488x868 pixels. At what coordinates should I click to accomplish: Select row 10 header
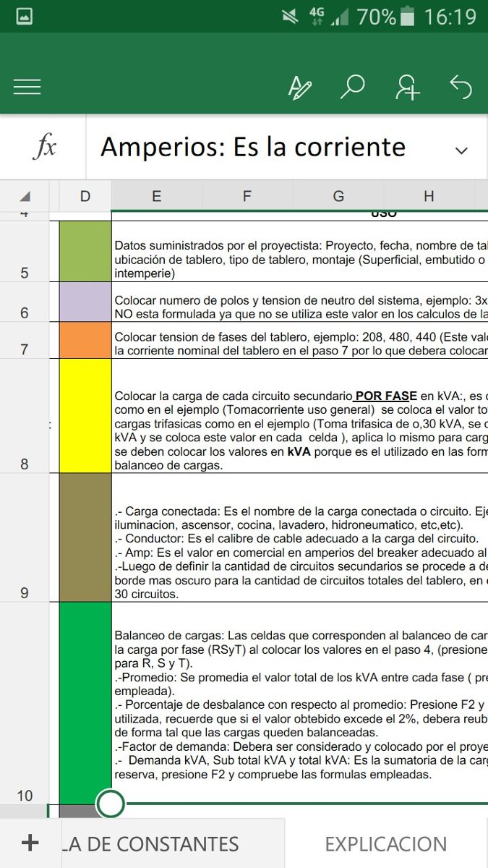pyautogui.click(x=25, y=702)
